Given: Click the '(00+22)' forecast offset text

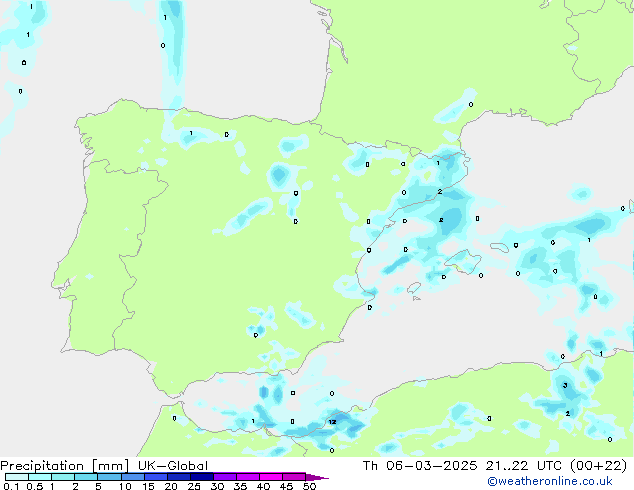Looking at the screenshot, I should pyautogui.click(x=598, y=466).
